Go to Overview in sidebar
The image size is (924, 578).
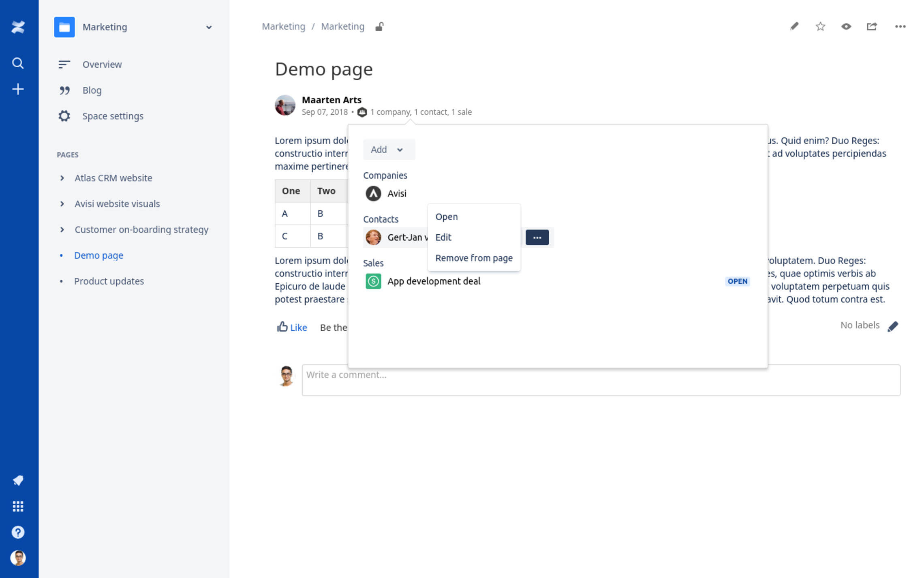pyautogui.click(x=102, y=64)
